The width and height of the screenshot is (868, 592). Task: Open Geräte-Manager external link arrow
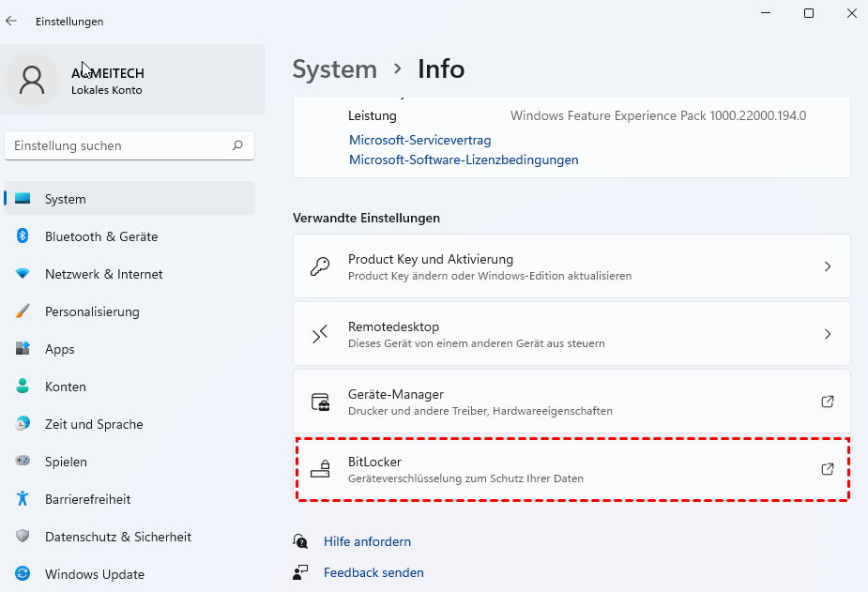[828, 402]
